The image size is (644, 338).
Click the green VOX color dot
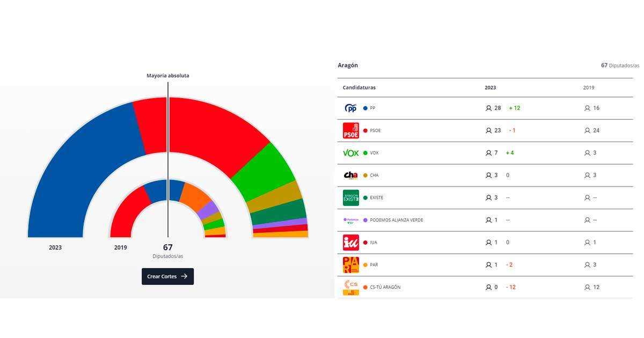[x=365, y=153]
